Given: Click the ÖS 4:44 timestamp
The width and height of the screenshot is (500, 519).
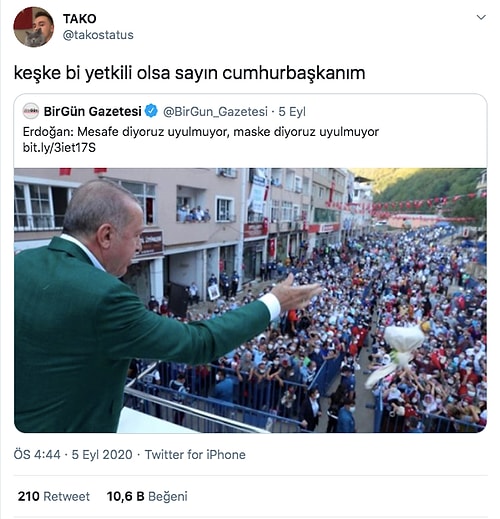Looking at the screenshot, I should point(37,455).
